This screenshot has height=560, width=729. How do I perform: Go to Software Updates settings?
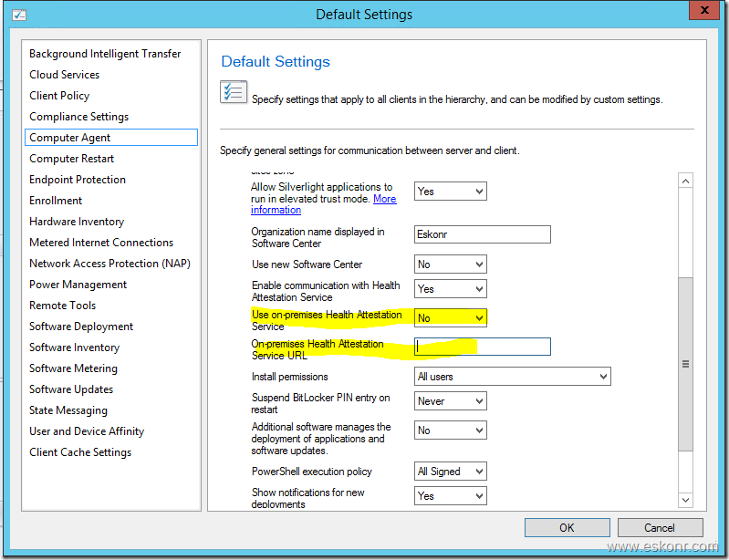[x=71, y=389]
